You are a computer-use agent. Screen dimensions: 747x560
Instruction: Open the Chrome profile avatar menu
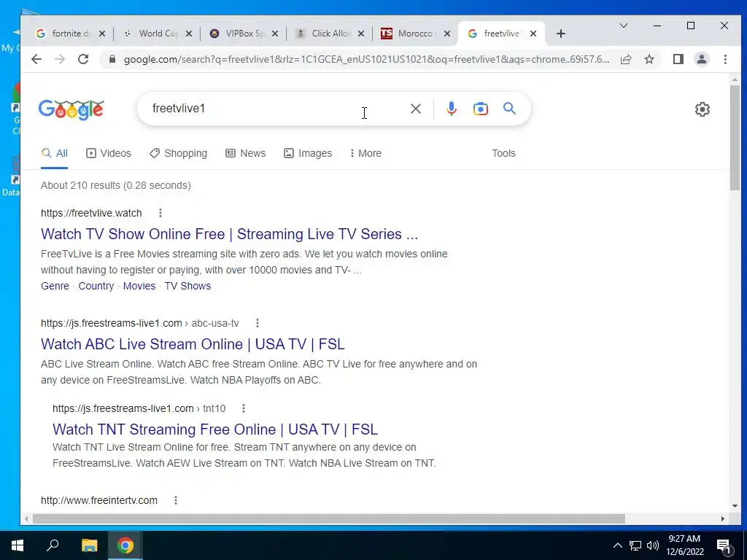(702, 59)
